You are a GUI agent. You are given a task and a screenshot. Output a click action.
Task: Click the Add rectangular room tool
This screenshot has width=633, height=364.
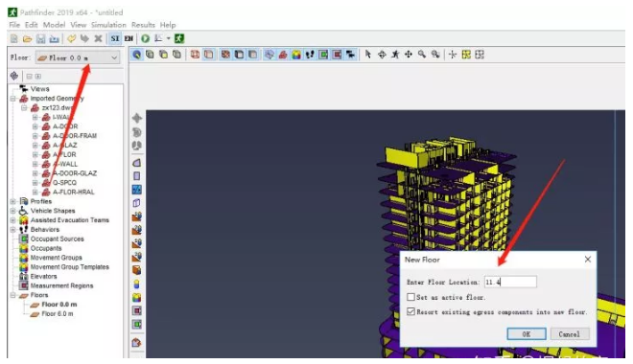[x=137, y=176]
